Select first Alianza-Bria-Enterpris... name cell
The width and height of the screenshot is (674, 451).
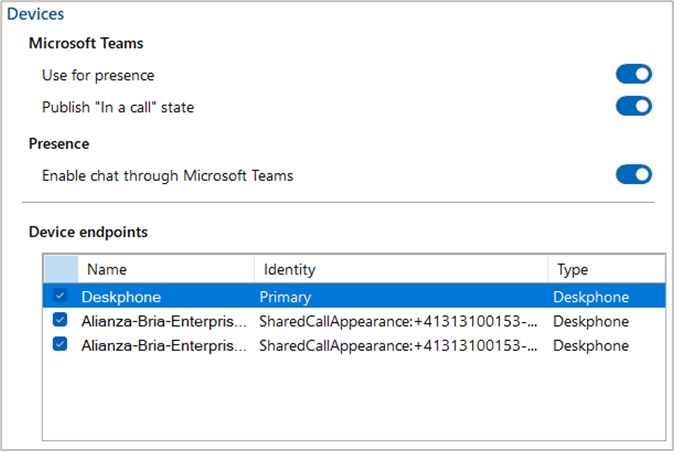pos(164,321)
